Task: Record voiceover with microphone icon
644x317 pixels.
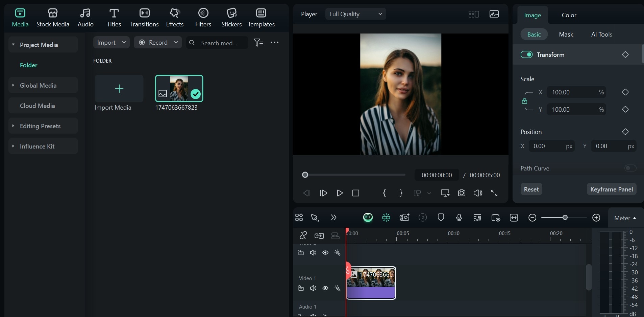Action: 459,218
